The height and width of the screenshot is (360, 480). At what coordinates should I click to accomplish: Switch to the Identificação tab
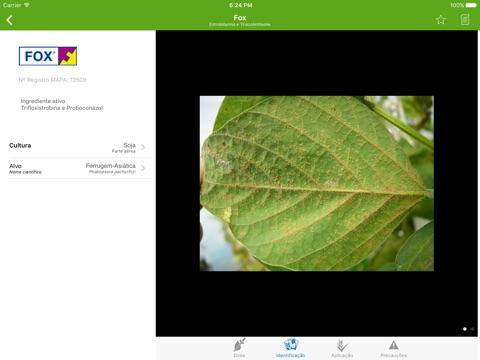(x=290, y=348)
